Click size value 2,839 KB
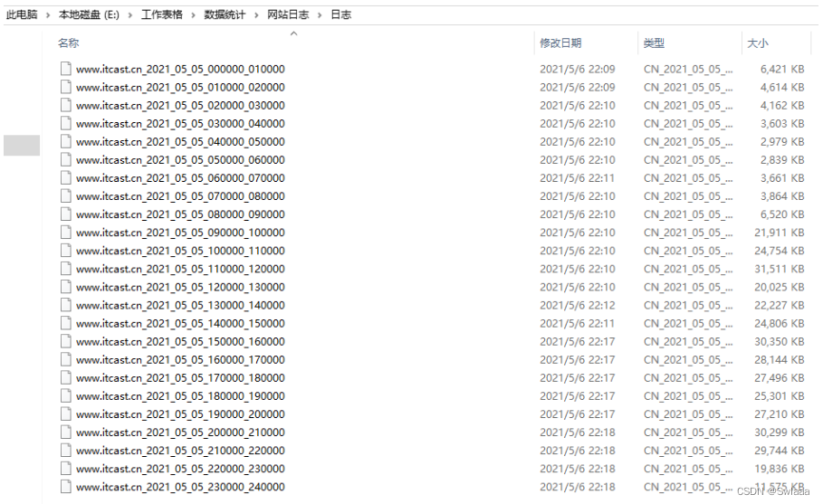Screen dimensions: 823x504 click(x=782, y=159)
